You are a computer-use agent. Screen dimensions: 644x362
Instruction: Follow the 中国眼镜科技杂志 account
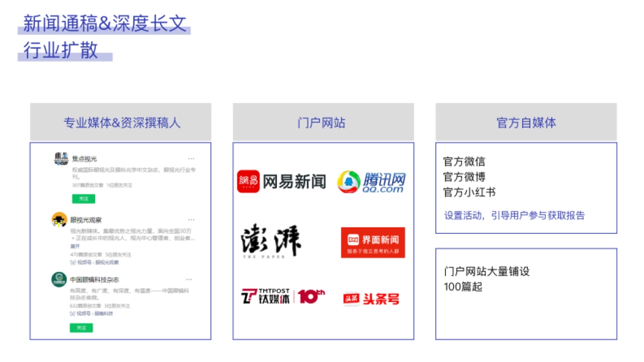[x=82, y=328]
